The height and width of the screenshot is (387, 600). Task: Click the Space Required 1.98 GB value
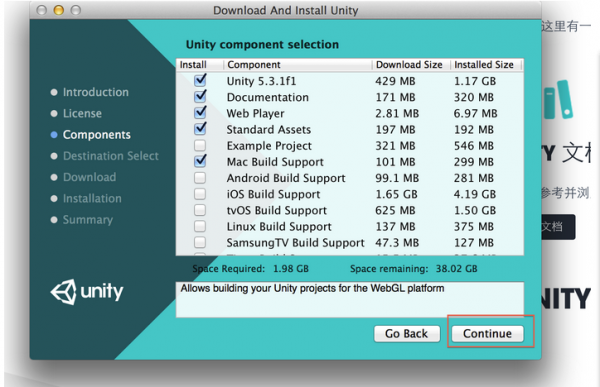click(x=291, y=269)
